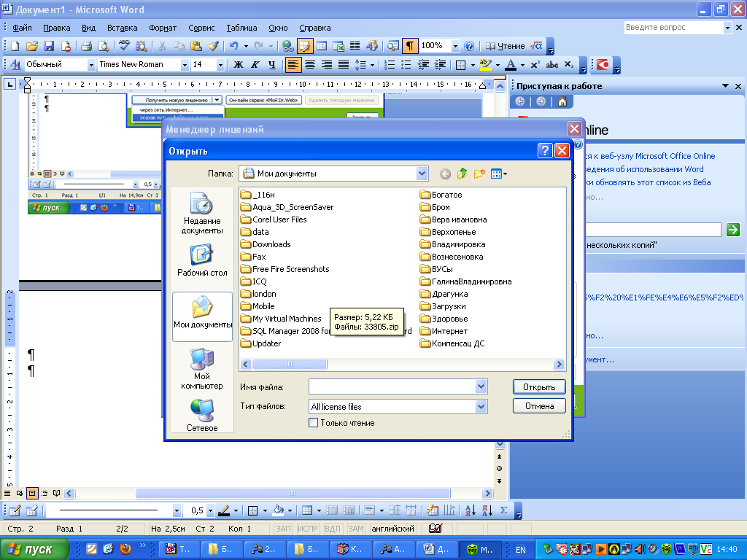Click file list horizontal scrollbar thumb
The image size is (747, 560).
point(290,365)
